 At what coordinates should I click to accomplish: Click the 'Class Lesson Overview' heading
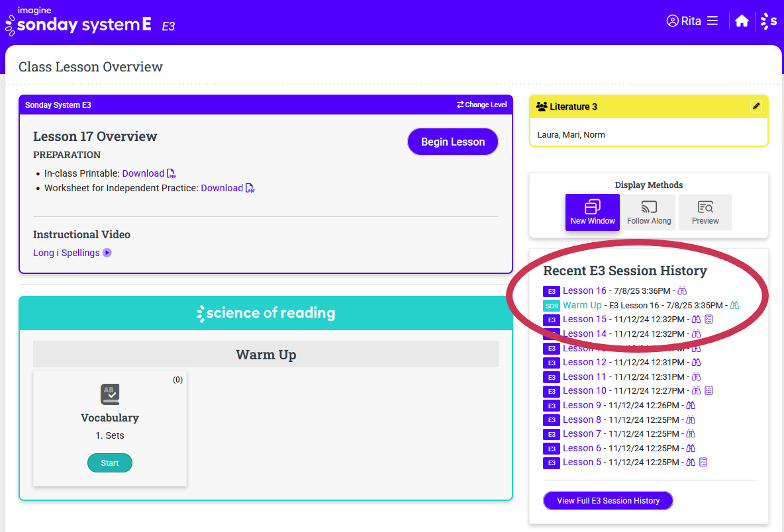tap(91, 67)
